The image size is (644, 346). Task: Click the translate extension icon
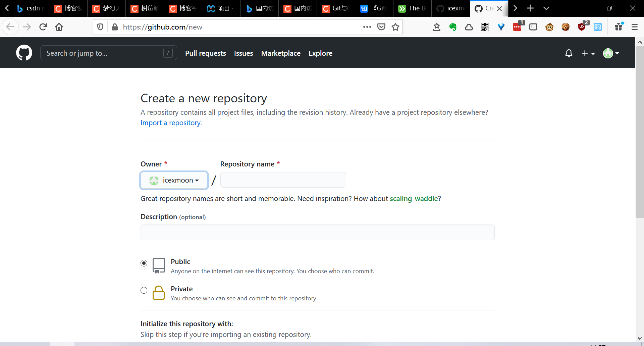[598, 27]
